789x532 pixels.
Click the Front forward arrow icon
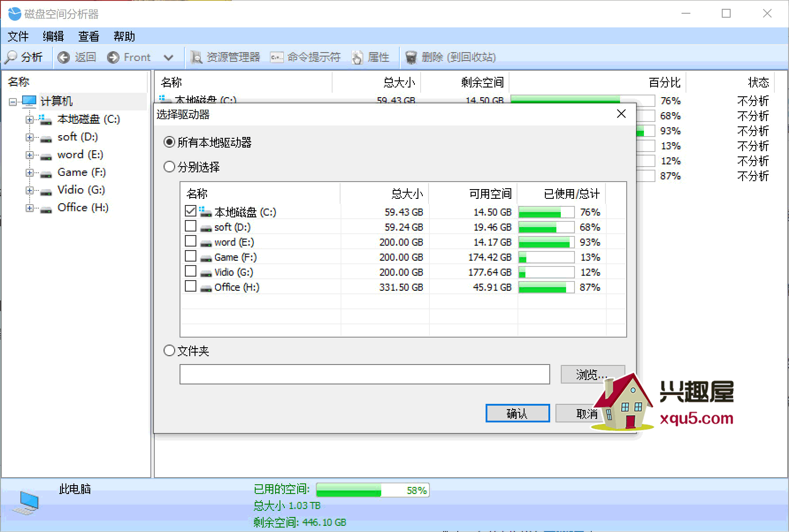click(x=113, y=57)
